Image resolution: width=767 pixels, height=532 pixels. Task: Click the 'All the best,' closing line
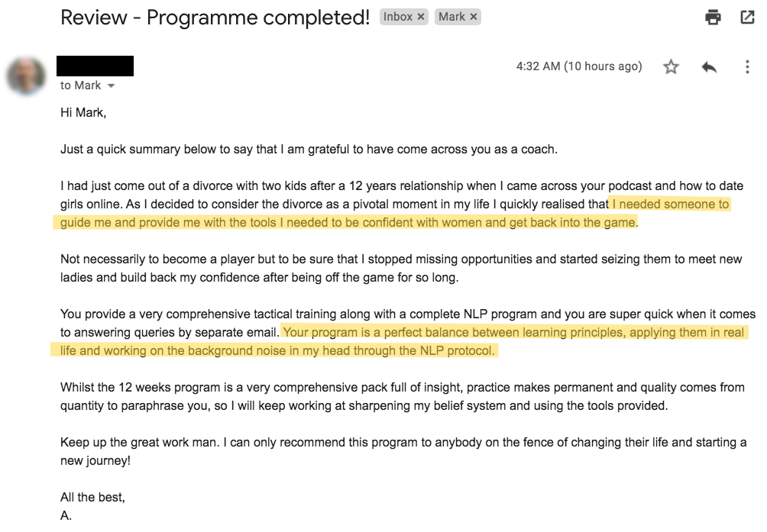pos(92,498)
